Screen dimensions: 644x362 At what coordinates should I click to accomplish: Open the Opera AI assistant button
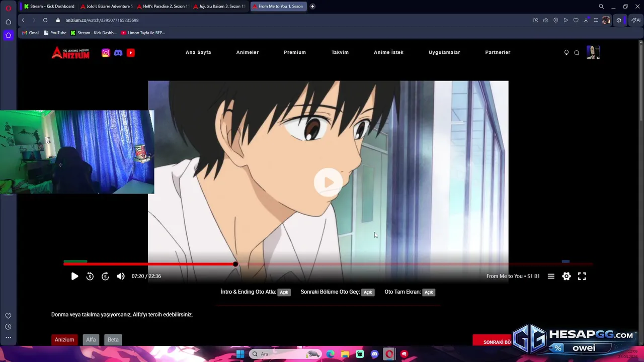pyautogui.click(x=636, y=20)
